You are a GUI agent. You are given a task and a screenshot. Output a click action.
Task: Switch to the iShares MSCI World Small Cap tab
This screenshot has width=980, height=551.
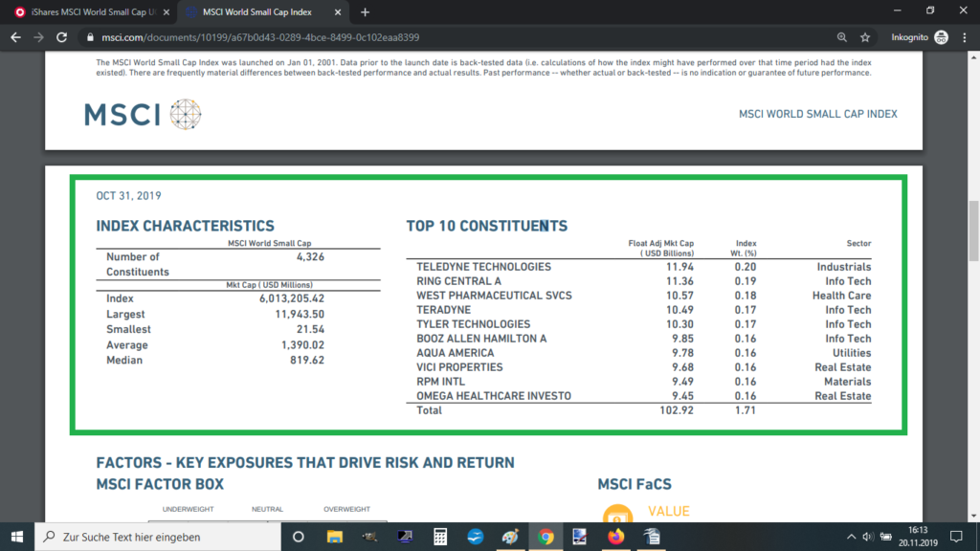pyautogui.click(x=91, y=11)
